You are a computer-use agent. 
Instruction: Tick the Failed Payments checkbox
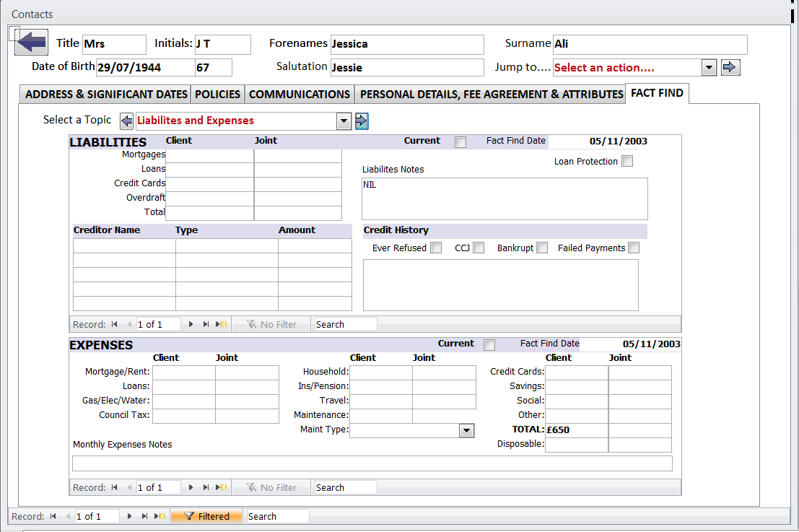[634, 248]
